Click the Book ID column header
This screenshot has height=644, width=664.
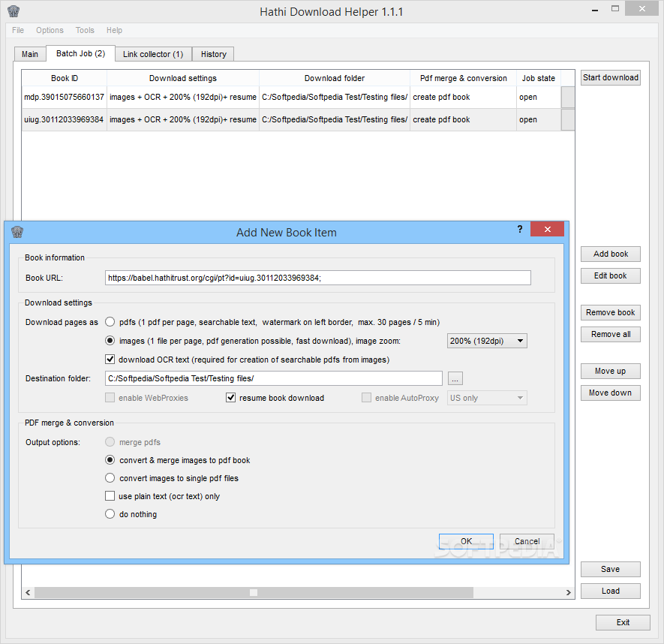[x=65, y=78]
